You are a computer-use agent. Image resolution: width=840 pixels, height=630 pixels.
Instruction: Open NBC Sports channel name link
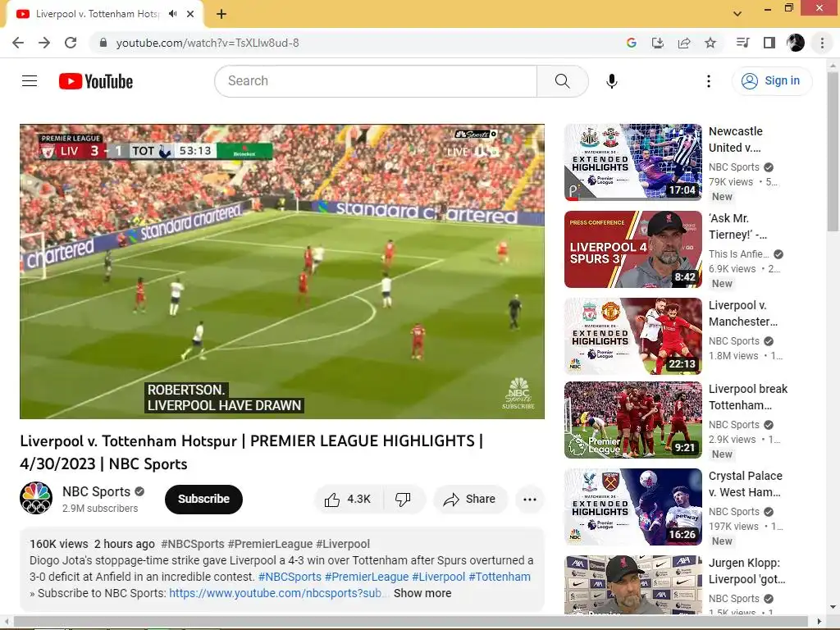coord(97,491)
